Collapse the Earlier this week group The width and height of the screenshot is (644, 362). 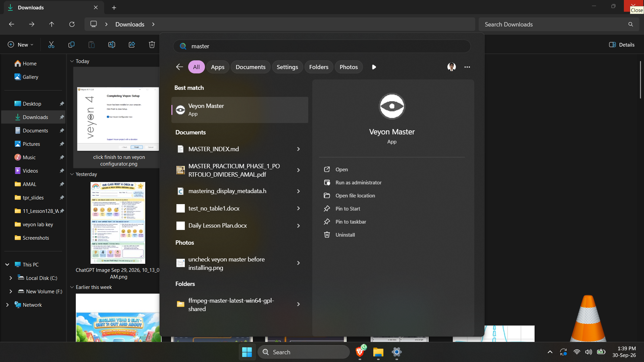tap(72, 287)
